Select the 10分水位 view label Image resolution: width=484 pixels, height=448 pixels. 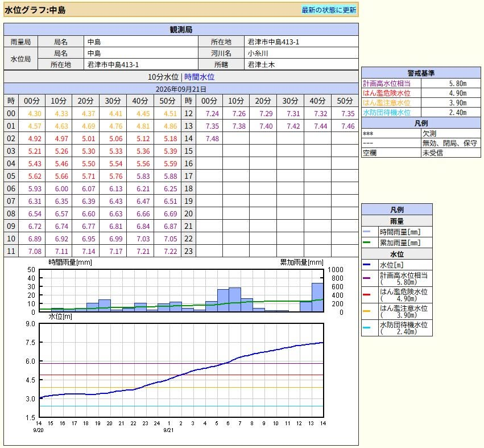click(x=163, y=77)
